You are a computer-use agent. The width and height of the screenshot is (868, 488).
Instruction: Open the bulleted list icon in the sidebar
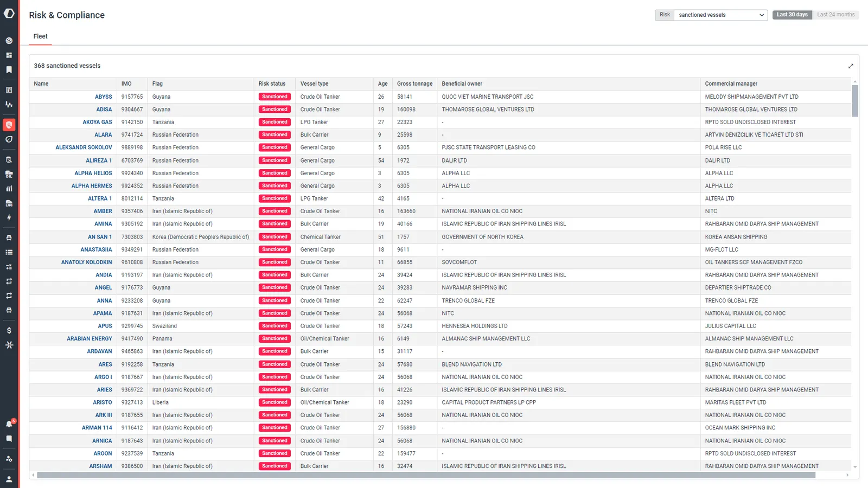(x=9, y=252)
